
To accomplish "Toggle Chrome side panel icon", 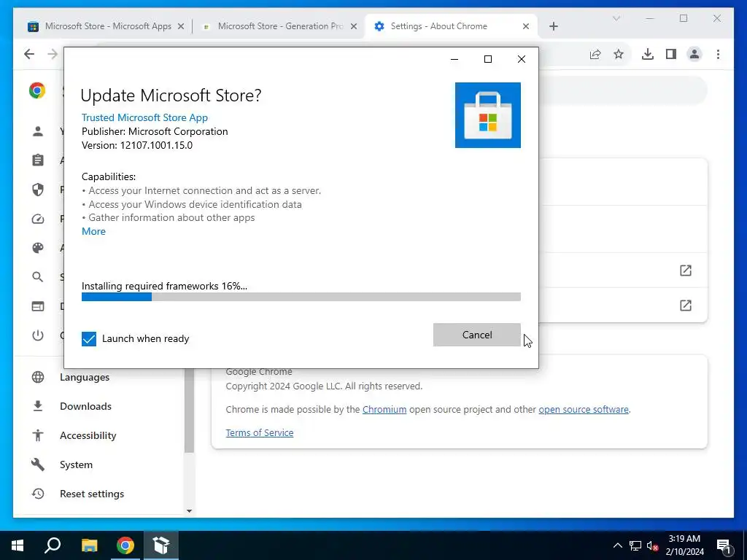I will click(x=671, y=54).
